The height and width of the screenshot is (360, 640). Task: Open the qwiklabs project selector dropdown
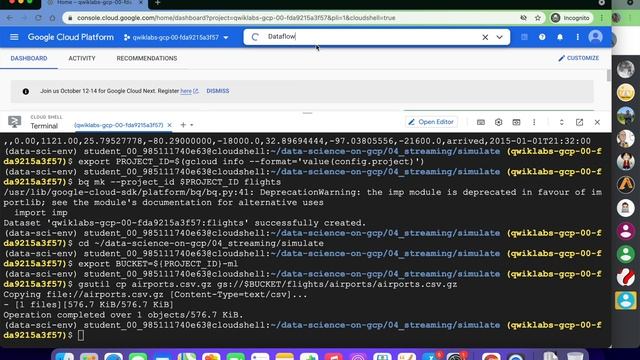coord(176,37)
